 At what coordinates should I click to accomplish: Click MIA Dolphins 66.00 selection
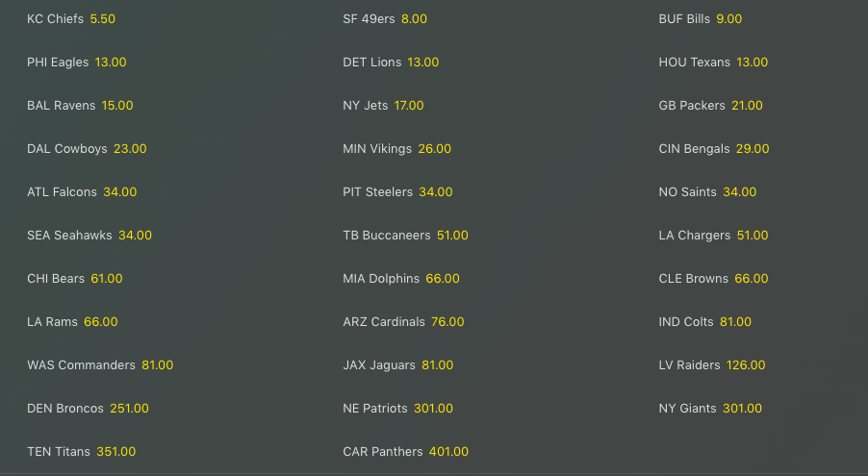443,279
